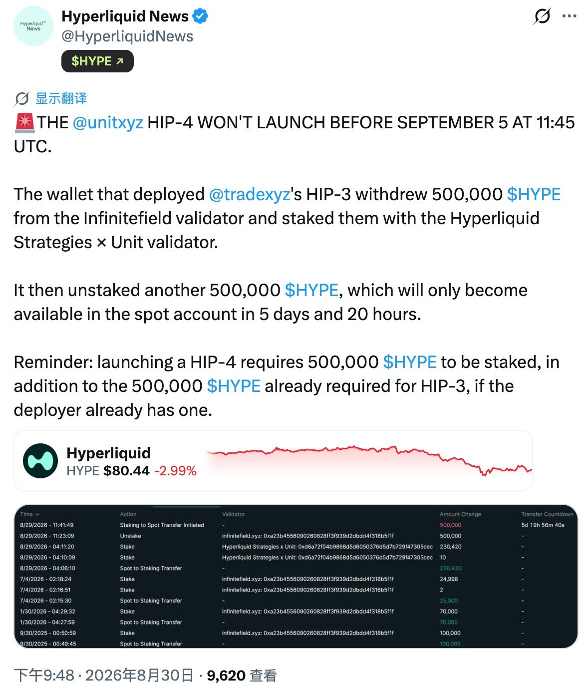Click the translate icon beside 显示翻译

(21, 99)
